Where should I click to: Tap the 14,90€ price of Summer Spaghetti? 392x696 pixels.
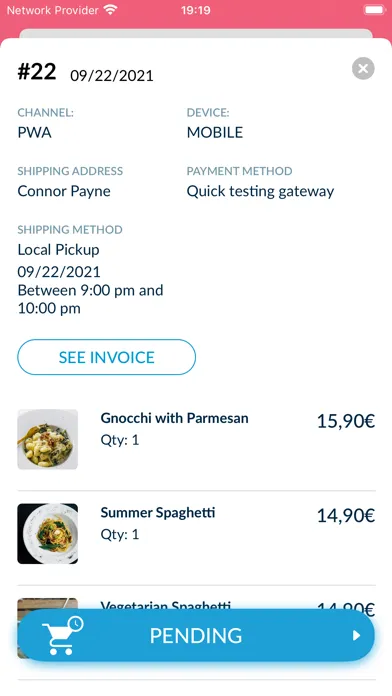346,515
